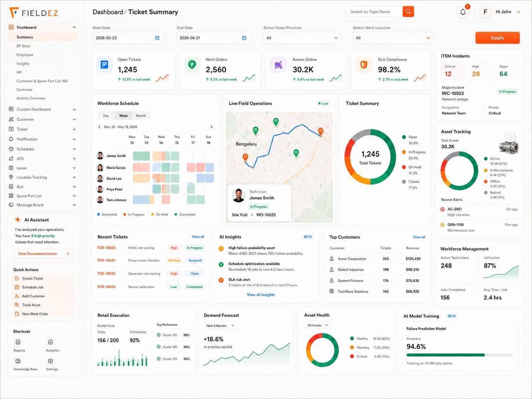
Task: Open the Next 6 Months dropdown
Action: tap(220, 326)
